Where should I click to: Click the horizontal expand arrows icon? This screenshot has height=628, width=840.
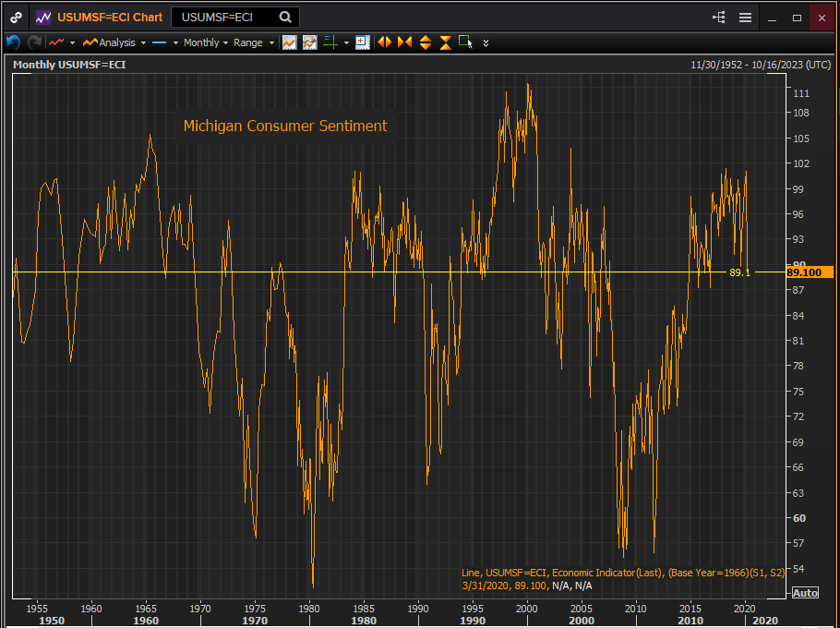[x=384, y=42]
